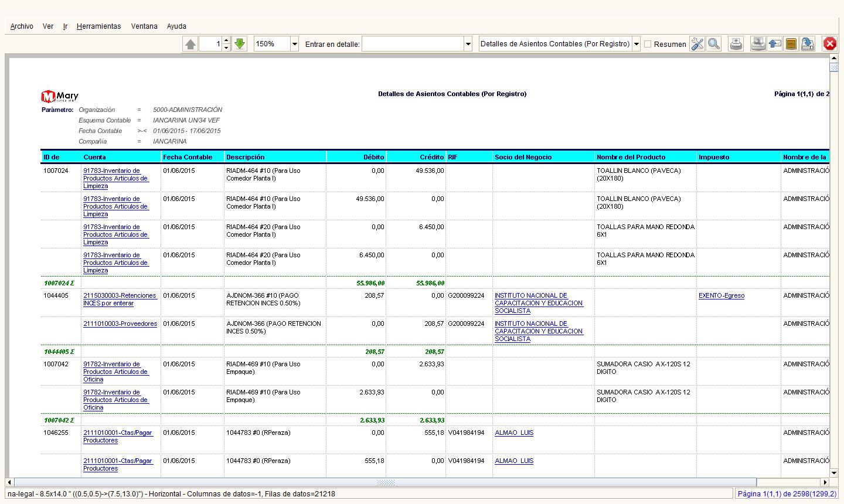Increment the page number spinner up
844x504 pixels.
point(226,40)
